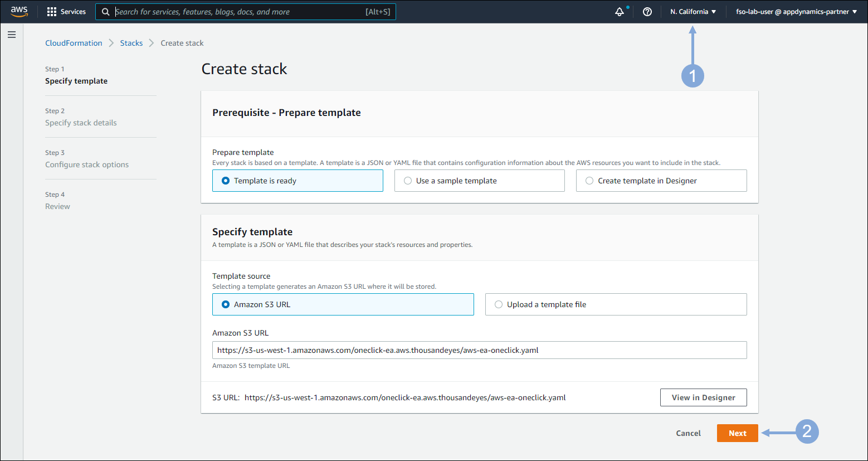
Task: Click the S3 URL summary text
Action: pyautogui.click(x=389, y=397)
